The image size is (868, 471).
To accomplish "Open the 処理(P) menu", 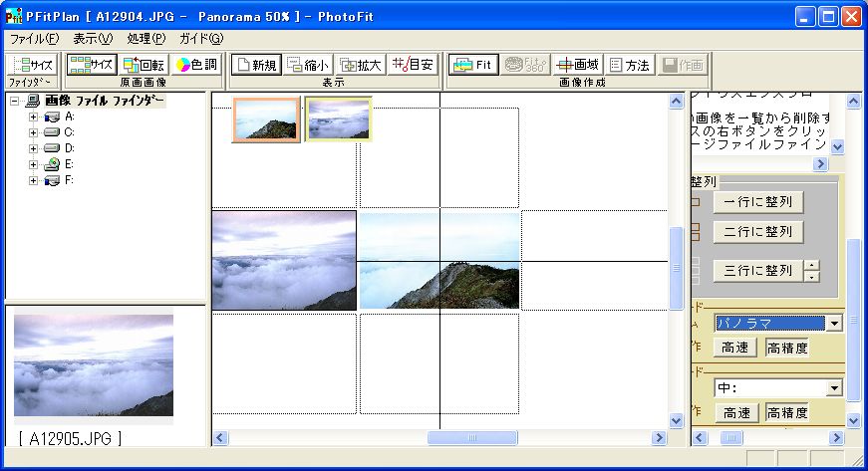I will tap(146, 39).
